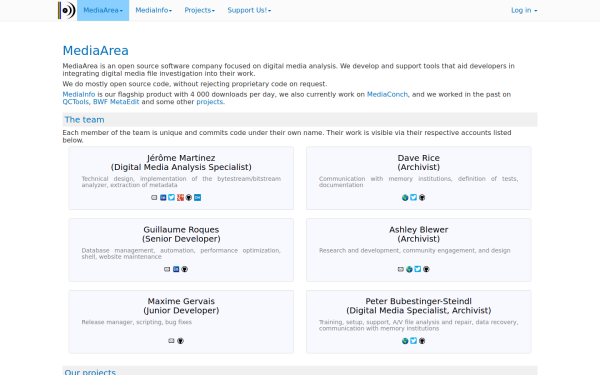Open Jérôme Martinez's Google+ icon
Image resolution: width=600 pixels, height=375 pixels.
click(180, 197)
